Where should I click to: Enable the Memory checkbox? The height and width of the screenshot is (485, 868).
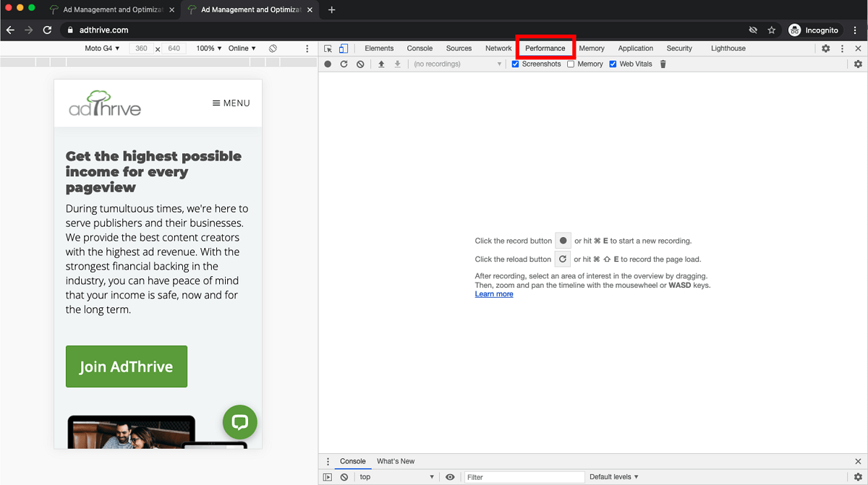tap(571, 64)
